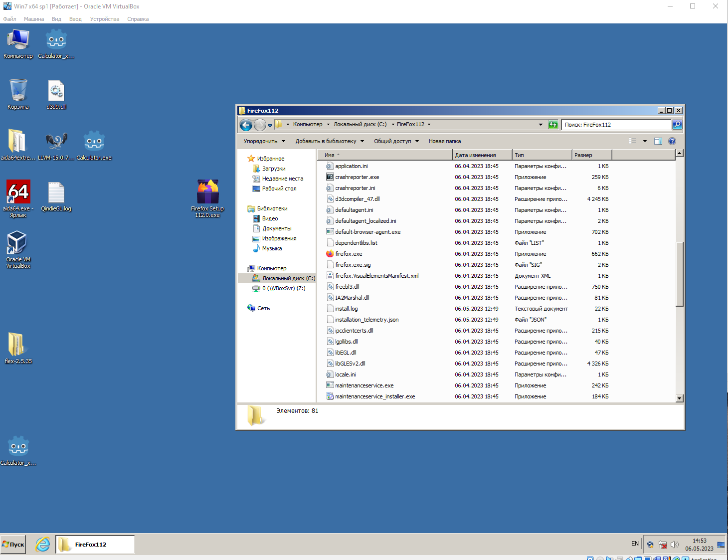This screenshot has width=728, height=560.
Task: Sort files by Дата изменения column header
Action: [x=482, y=155]
